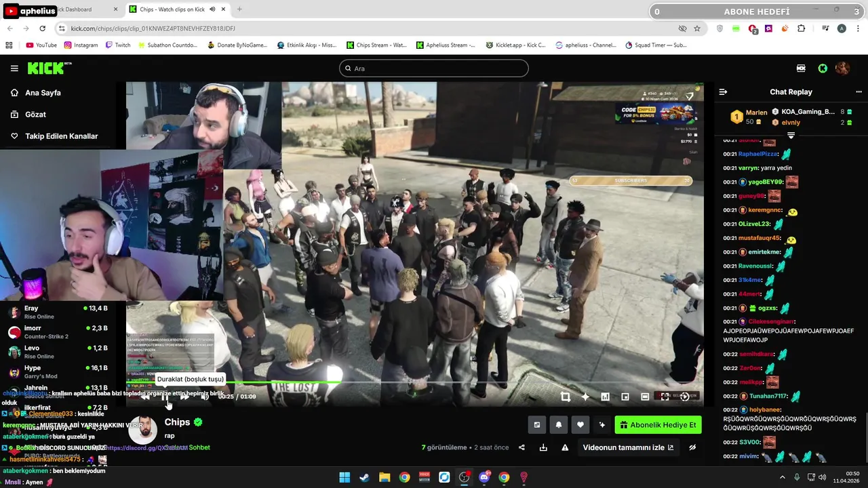Open the Levo channel in followed list
This screenshot has width=868, height=488.
[x=58, y=352]
